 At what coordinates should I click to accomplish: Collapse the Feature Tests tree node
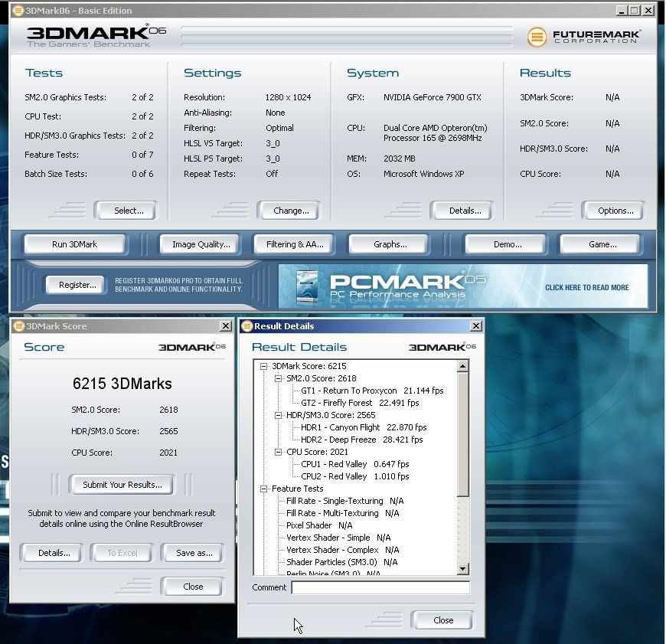pyautogui.click(x=263, y=489)
